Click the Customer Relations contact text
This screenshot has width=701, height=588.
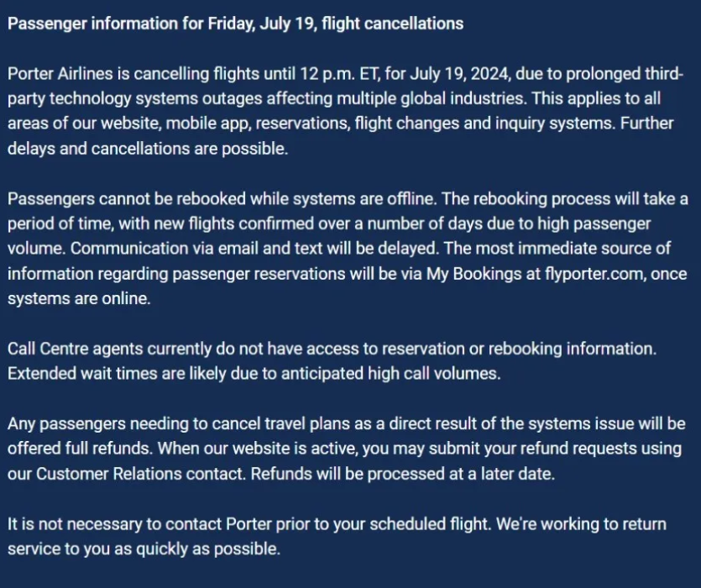pos(141,474)
